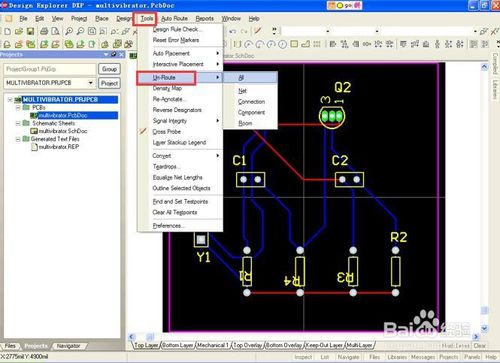The image size is (500, 363).
Task: Open the Navigator panel tab
Action: 68,346
